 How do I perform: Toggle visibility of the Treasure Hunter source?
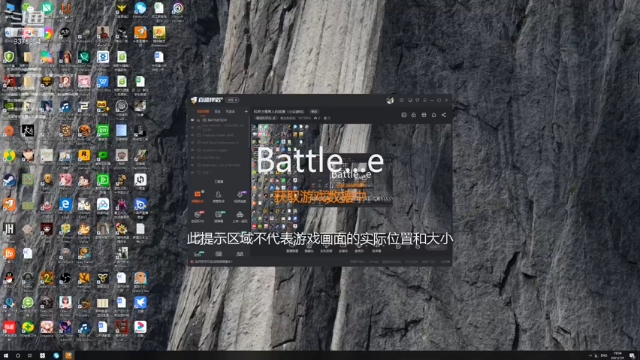click(192, 135)
